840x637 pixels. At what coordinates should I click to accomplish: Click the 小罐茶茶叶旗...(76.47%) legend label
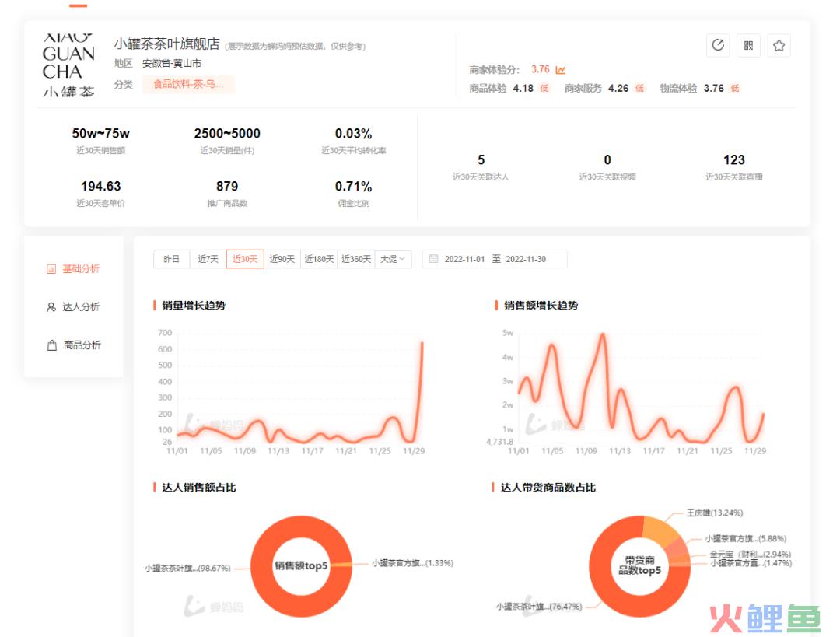tap(539, 607)
